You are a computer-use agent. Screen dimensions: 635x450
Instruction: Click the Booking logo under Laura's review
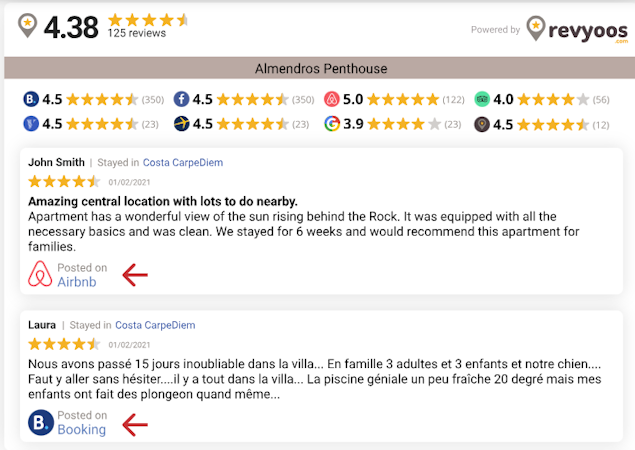[x=40, y=423]
